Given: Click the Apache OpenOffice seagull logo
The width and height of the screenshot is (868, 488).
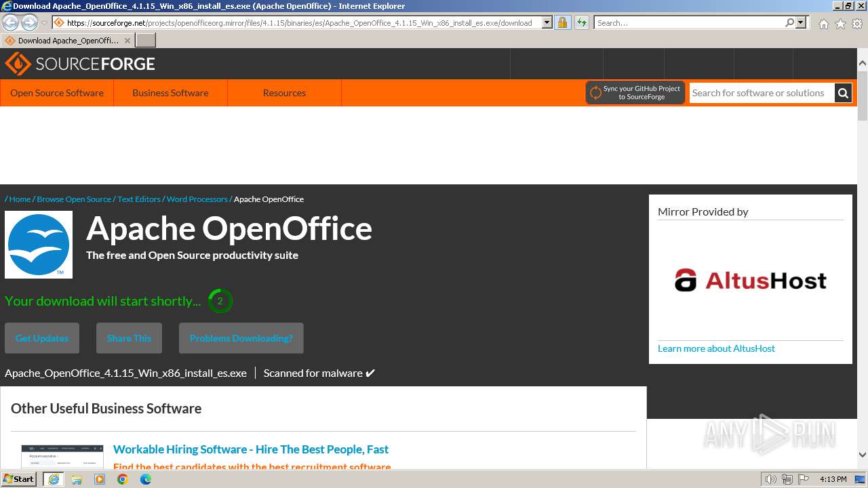Looking at the screenshot, I should coord(39,245).
